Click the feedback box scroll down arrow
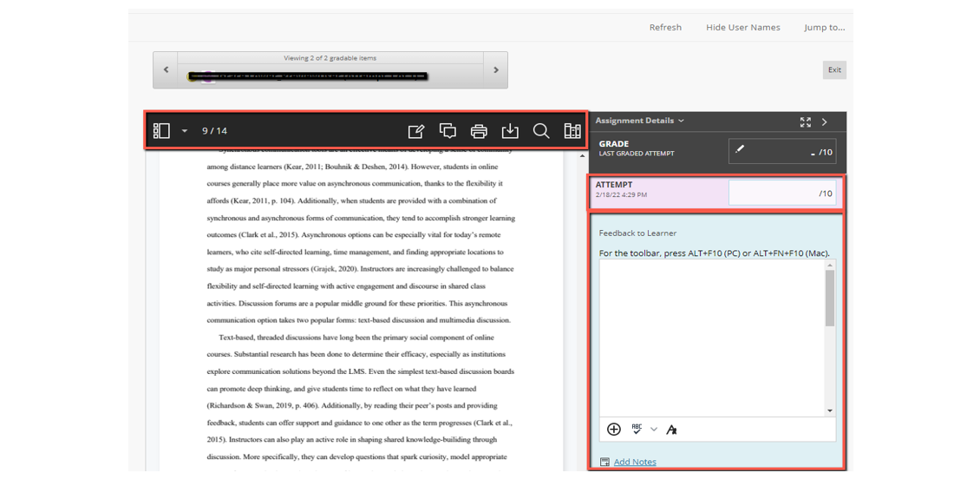 [x=830, y=410]
